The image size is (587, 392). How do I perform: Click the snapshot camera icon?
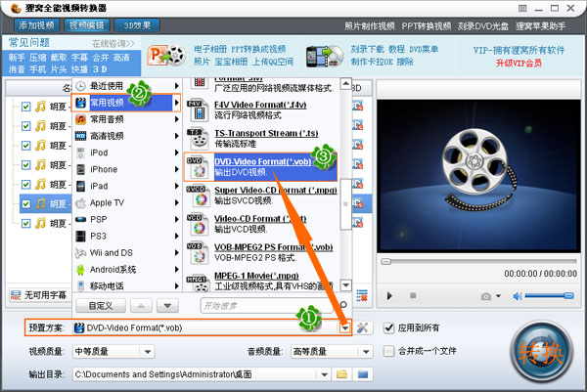point(486,296)
